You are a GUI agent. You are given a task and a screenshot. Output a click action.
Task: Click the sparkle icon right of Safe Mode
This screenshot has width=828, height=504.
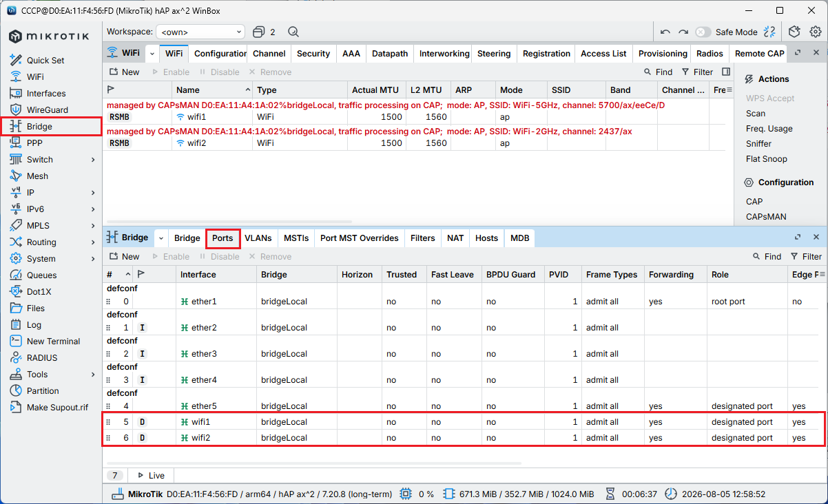click(x=769, y=32)
